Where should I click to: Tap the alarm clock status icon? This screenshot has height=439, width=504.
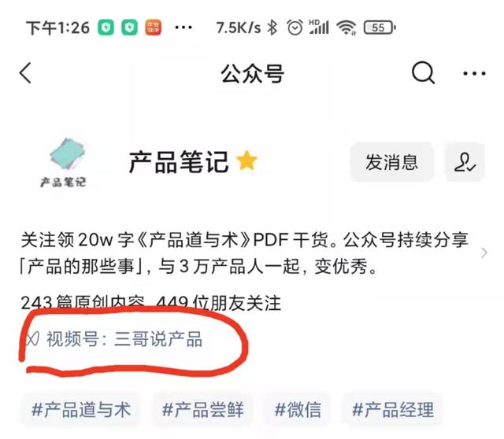coord(295,28)
